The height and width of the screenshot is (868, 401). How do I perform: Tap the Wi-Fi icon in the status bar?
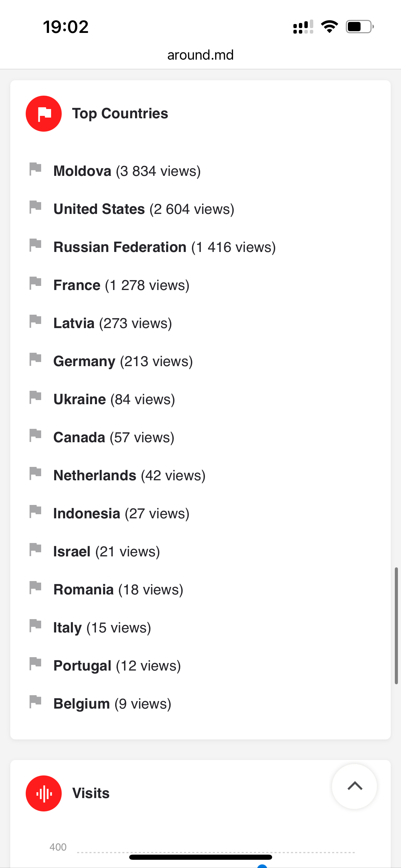pyautogui.click(x=329, y=27)
